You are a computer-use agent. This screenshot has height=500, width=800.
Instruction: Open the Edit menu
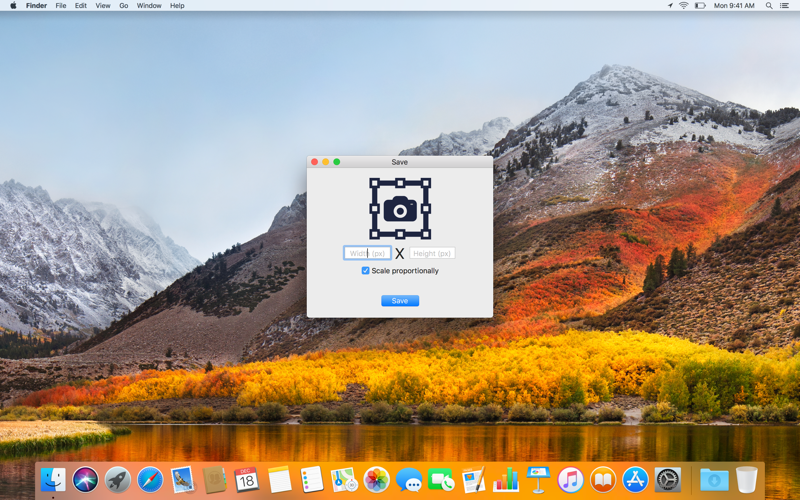pyautogui.click(x=81, y=6)
